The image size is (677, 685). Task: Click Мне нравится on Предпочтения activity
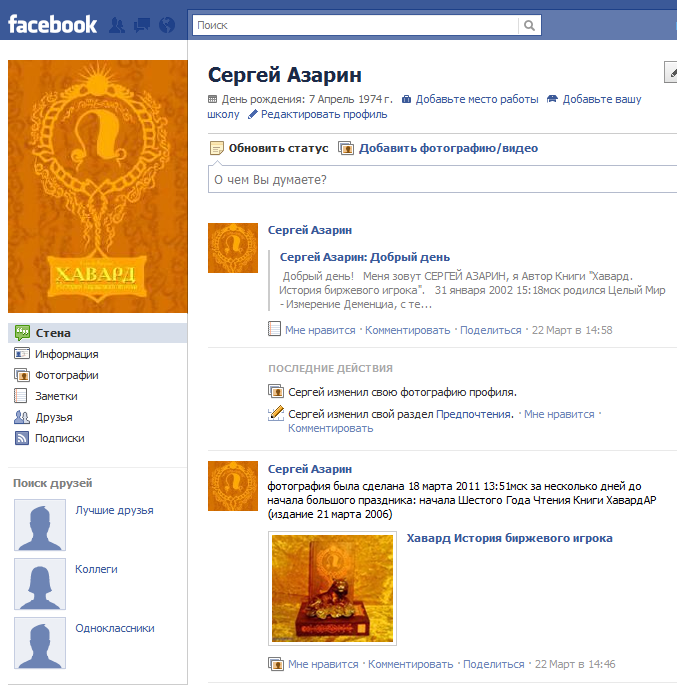559,414
